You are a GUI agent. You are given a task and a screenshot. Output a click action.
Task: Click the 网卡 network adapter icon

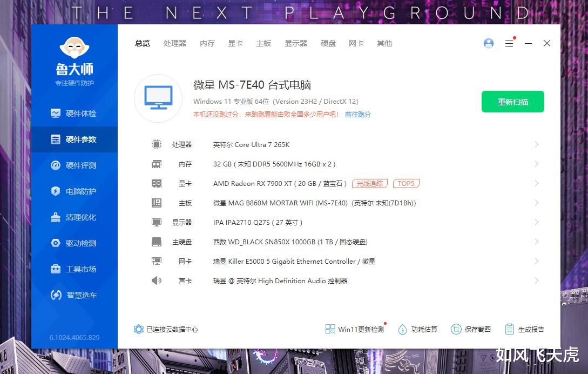tap(157, 262)
